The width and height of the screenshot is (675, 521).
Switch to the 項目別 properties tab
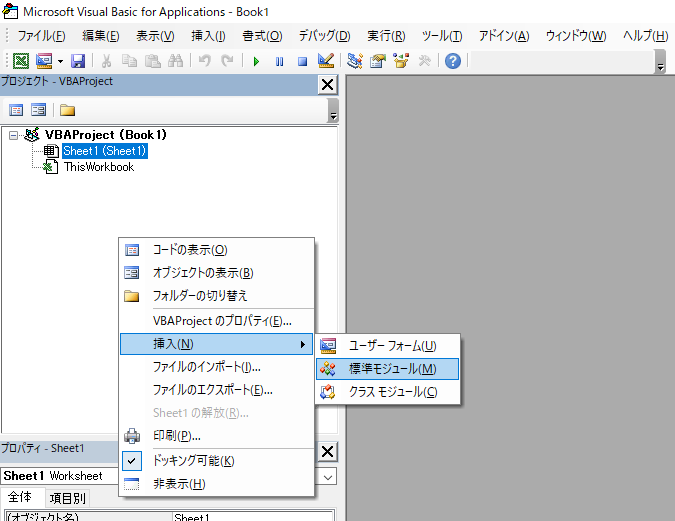click(x=68, y=498)
